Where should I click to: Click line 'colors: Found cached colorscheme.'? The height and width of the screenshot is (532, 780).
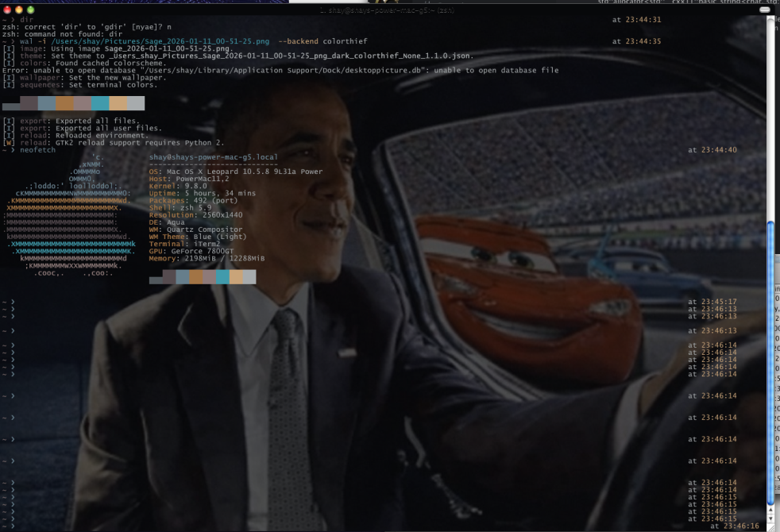(84, 64)
